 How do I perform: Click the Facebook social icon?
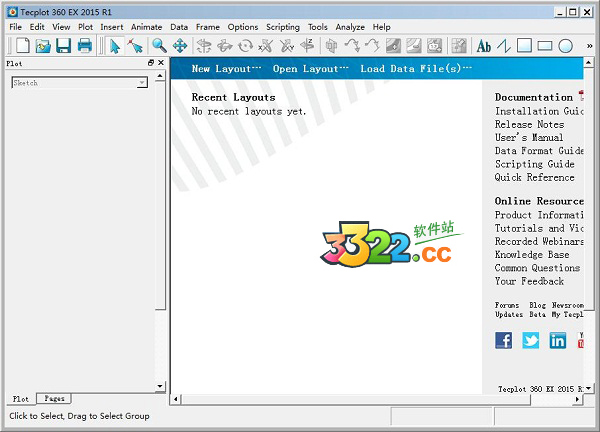pyautogui.click(x=503, y=340)
